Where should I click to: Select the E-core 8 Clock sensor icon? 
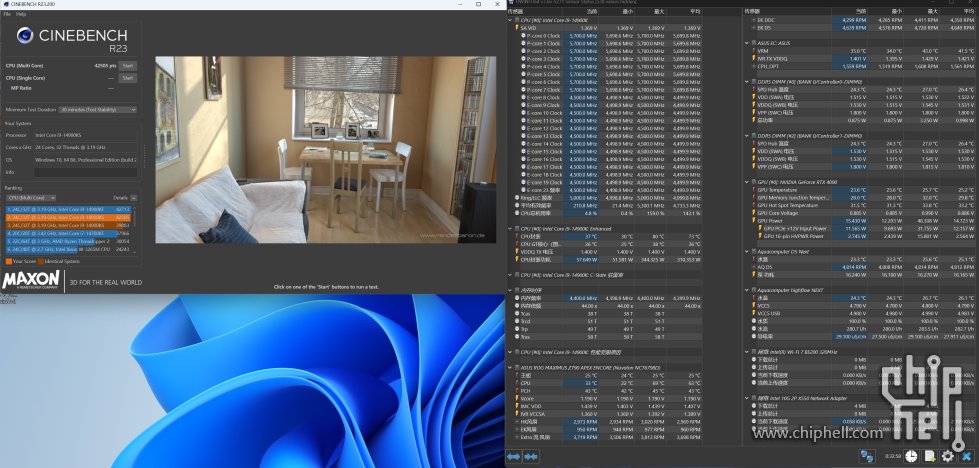click(x=523, y=97)
